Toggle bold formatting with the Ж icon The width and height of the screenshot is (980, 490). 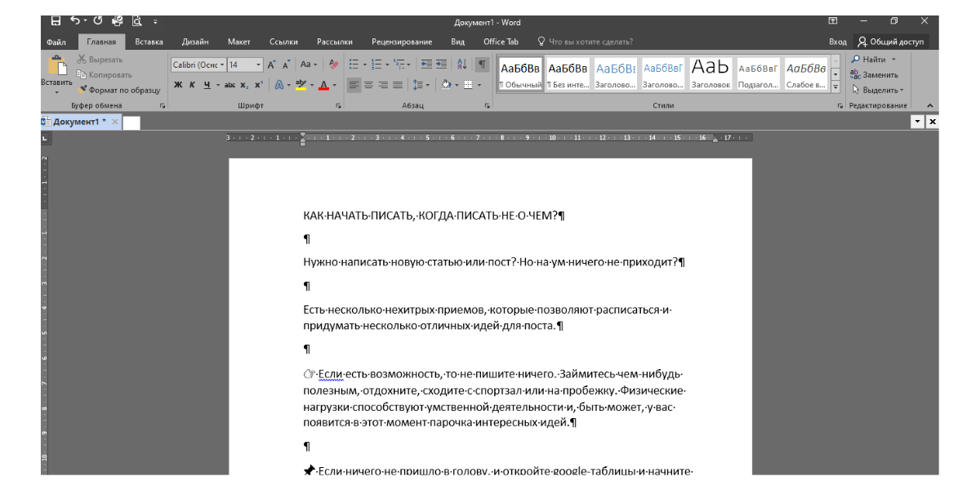(x=176, y=84)
